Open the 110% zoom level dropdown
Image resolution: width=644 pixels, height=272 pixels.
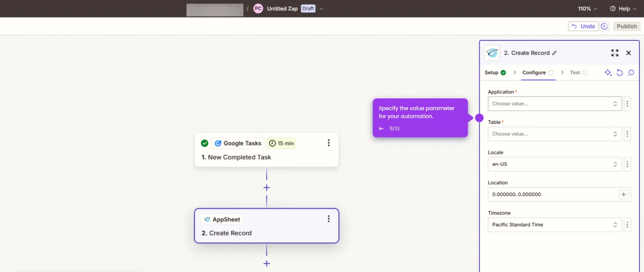pyautogui.click(x=587, y=8)
